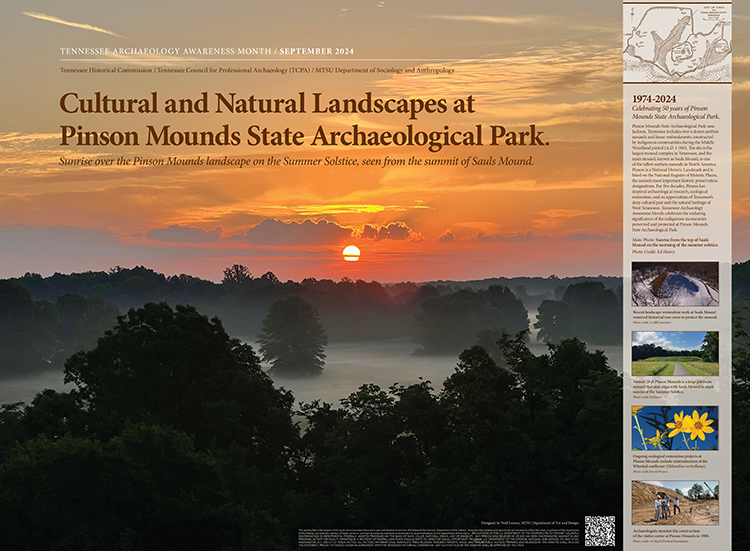Image resolution: width=750 pixels, height=551 pixels.
Task: Open the historic site map illustration
Action: 676,43
